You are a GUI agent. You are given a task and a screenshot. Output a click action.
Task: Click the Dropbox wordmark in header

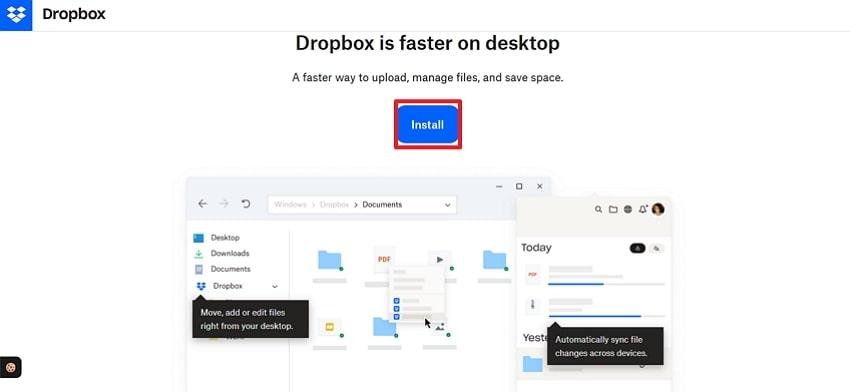point(74,15)
